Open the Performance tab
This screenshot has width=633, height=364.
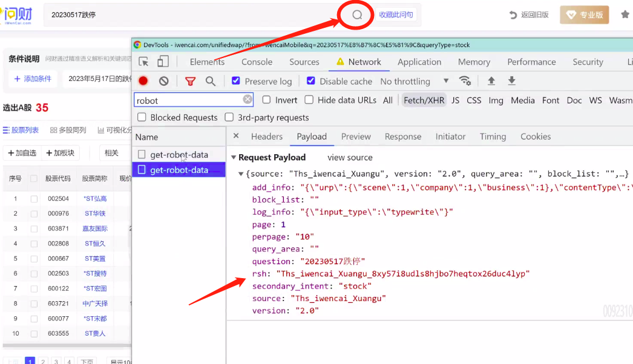tap(531, 62)
